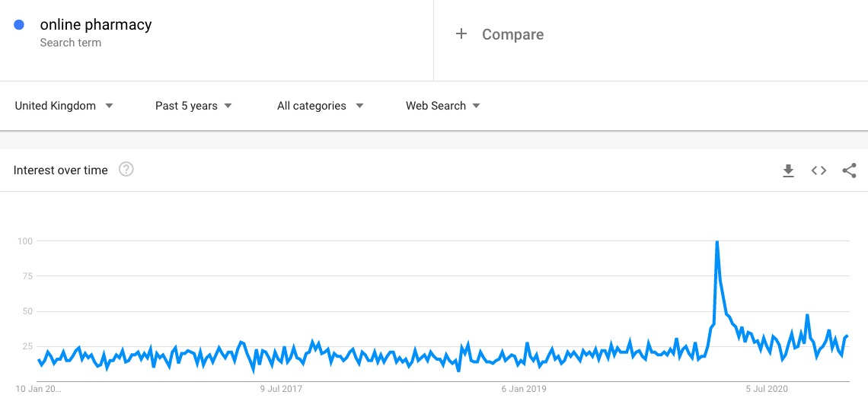Screen dimensions: 868x414
Task: Click the plus icon to add comparison
Action: pos(461,34)
